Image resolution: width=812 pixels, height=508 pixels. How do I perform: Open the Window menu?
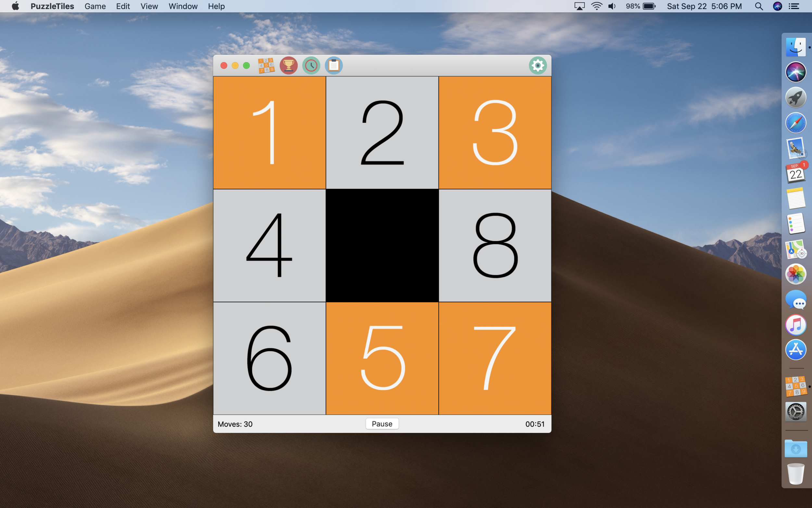pos(183,7)
